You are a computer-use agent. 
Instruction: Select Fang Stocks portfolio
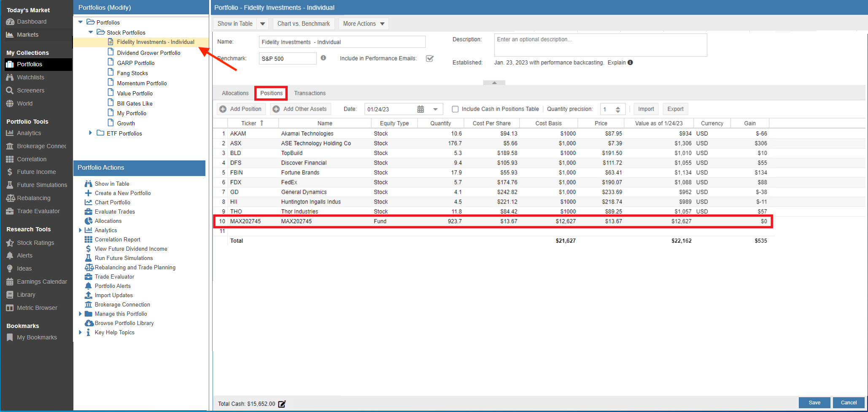132,73
